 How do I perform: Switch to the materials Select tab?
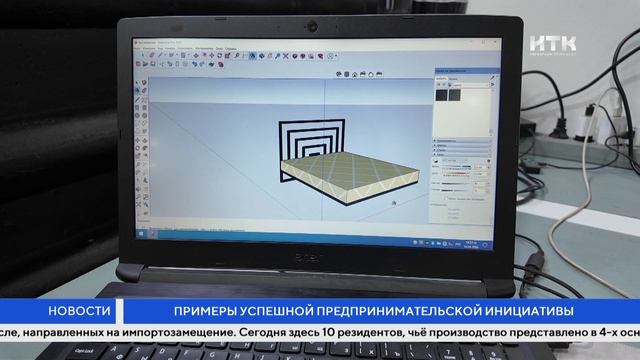[x=441, y=79]
